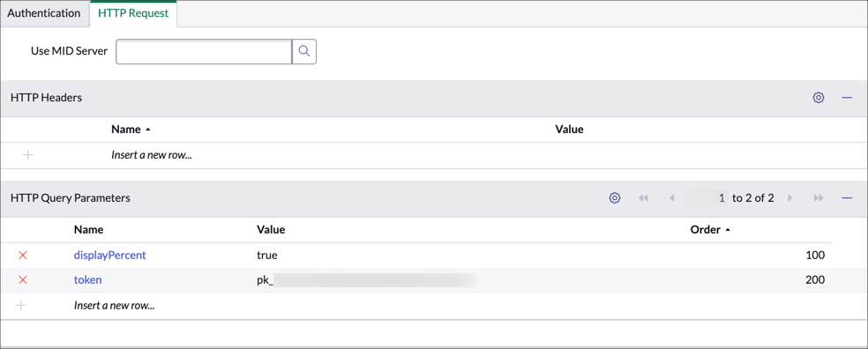The image size is (868, 349).
Task: Click the MID Server lookup search icon
Action: point(304,51)
